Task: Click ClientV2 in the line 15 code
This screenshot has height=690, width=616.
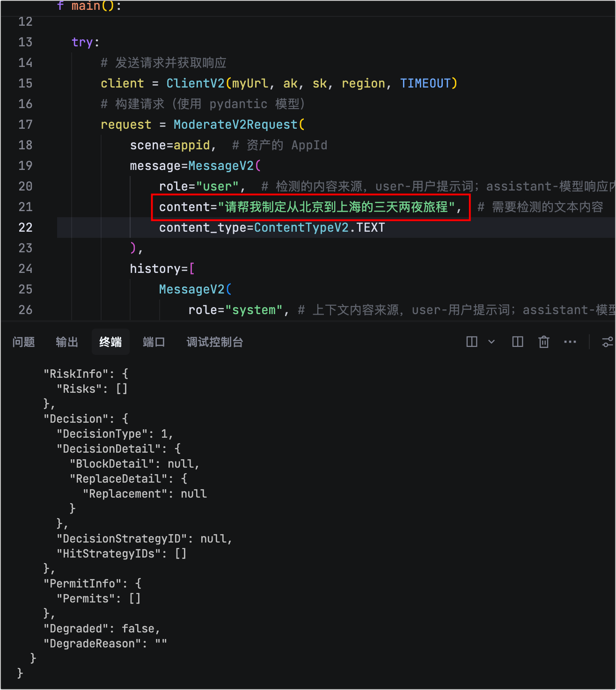Action: tap(195, 83)
